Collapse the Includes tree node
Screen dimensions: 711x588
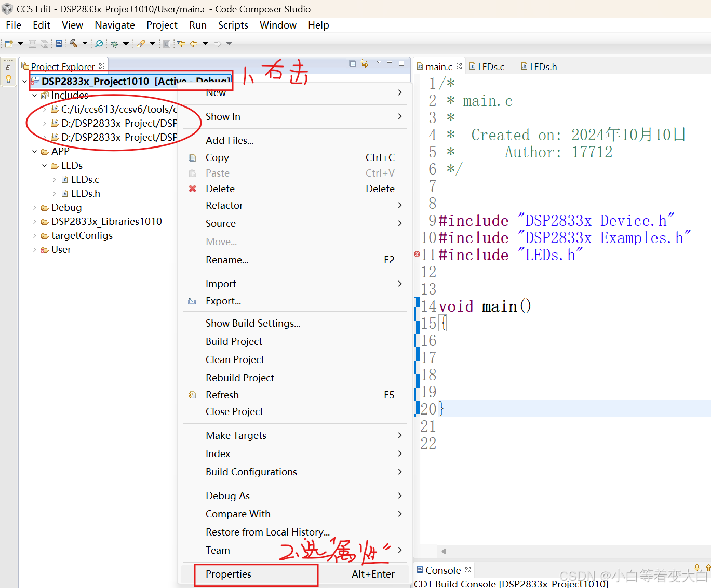click(x=34, y=96)
